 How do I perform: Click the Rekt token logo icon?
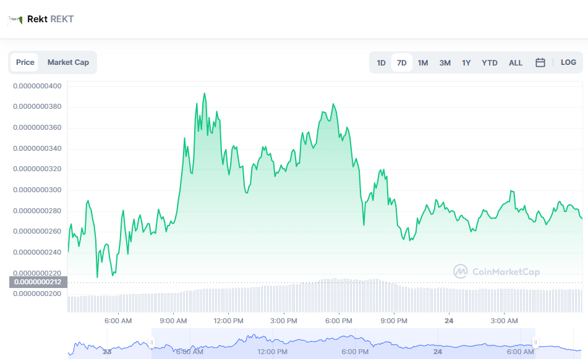point(15,20)
